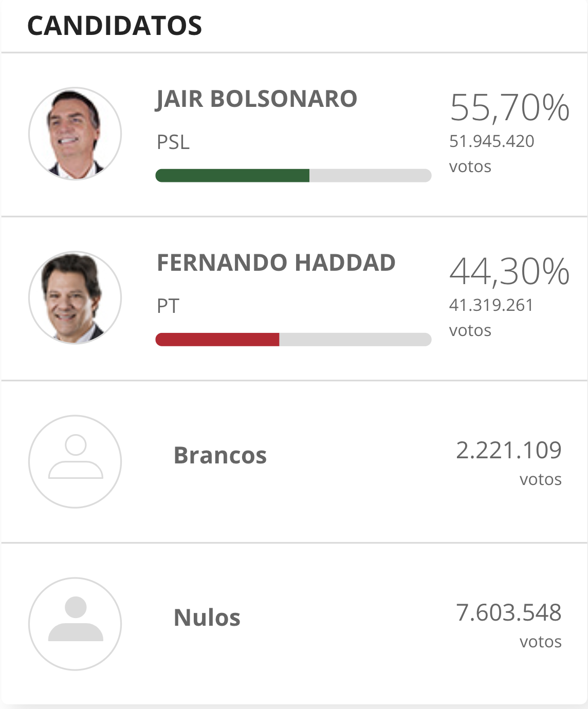The height and width of the screenshot is (709, 588).
Task: Click the 55,70% percentage figure
Action: tap(509, 108)
